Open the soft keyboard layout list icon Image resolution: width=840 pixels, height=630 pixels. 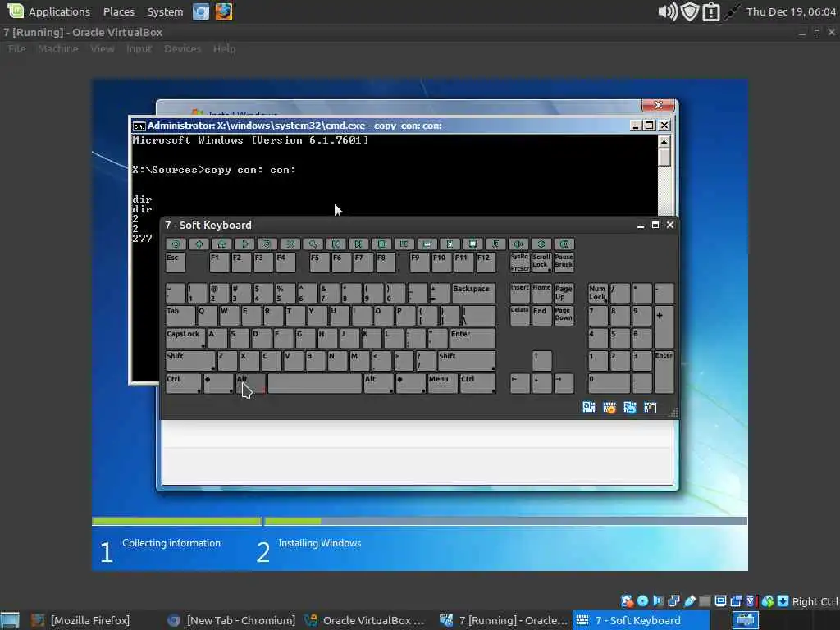589,408
